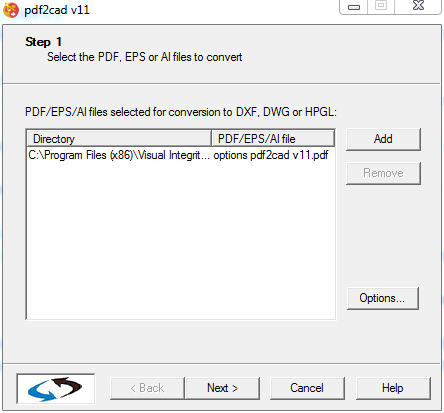Click the pdf2cad v11 title bar text
Viewport: 444px width, 413px height.
(57, 10)
